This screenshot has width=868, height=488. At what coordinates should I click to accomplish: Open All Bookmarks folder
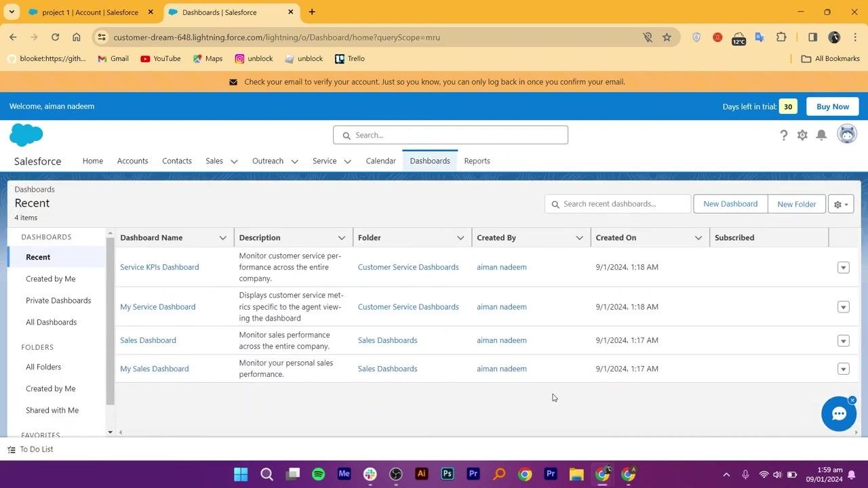coord(831,59)
